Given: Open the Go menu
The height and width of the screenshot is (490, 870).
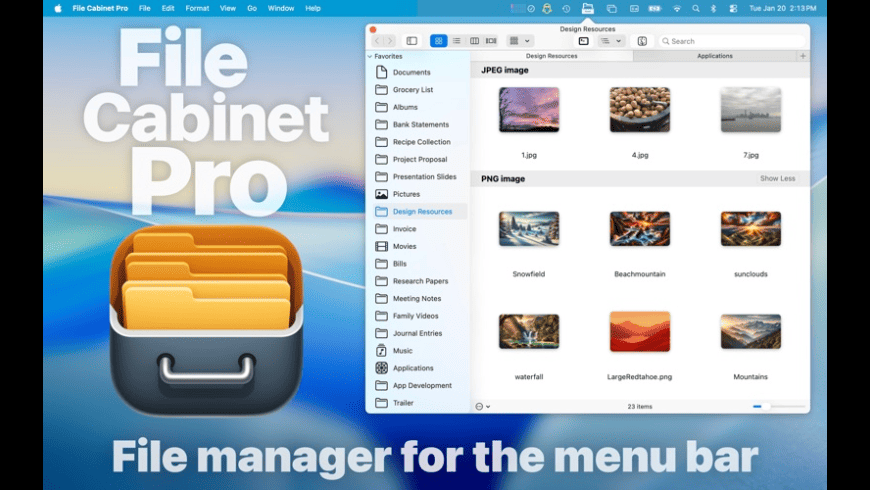Looking at the screenshot, I should 252,8.
